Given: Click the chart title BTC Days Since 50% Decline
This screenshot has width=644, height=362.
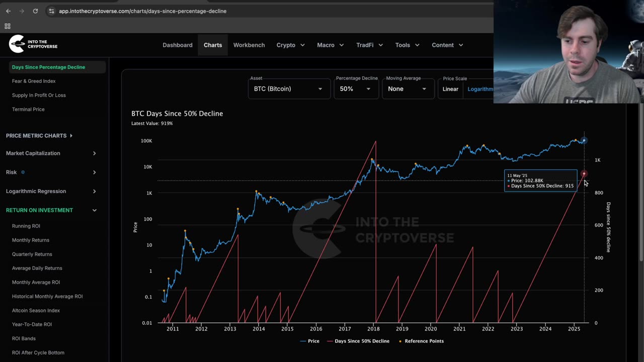Looking at the screenshot, I should [177, 114].
